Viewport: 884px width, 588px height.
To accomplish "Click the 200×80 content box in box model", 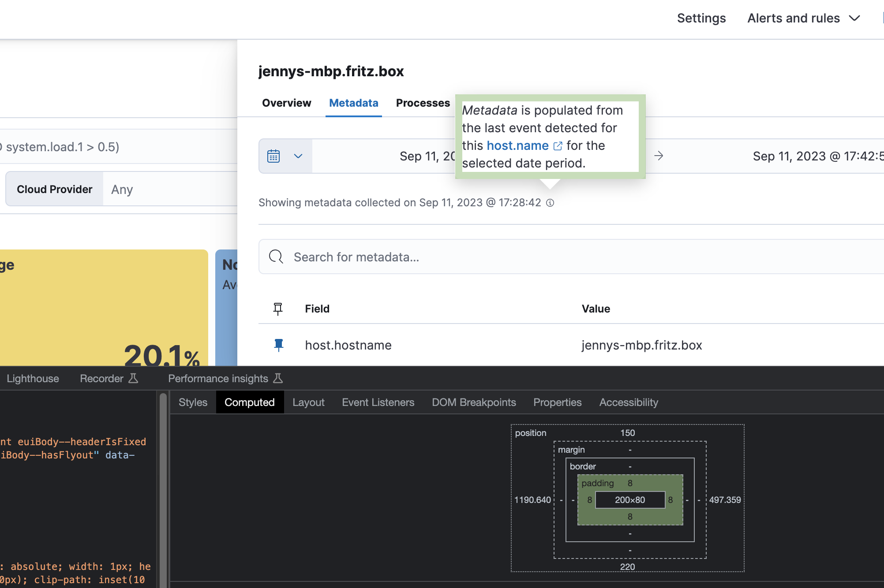I will tap(630, 500).
